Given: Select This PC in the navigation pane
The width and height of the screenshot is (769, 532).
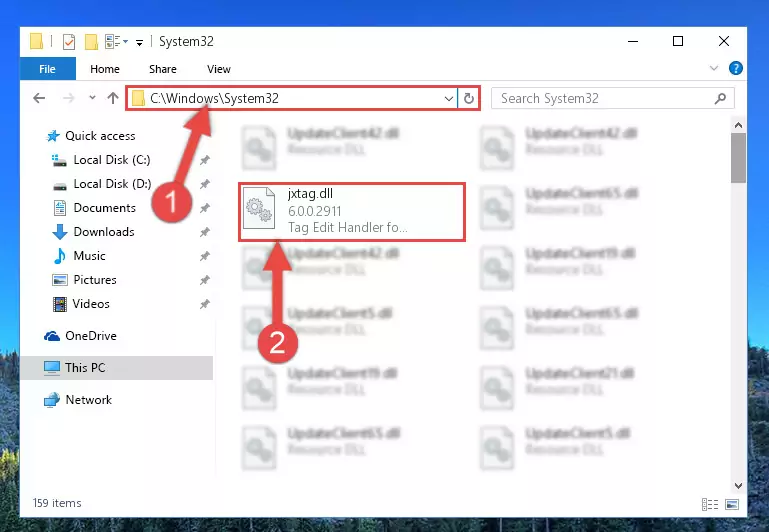Looking at the screenshot, I should tap(116, 368).
